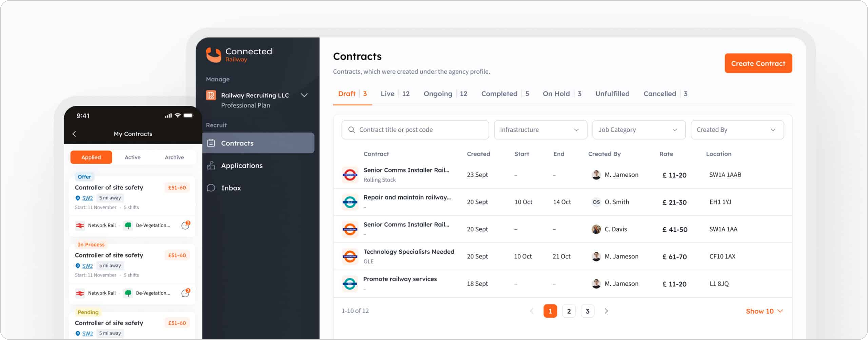Click the Created column header

[x=478, y=154]
